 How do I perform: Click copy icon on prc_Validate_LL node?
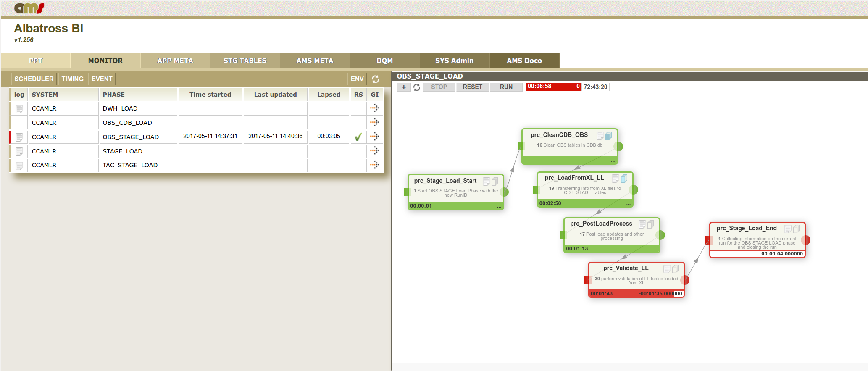(675, 268)
